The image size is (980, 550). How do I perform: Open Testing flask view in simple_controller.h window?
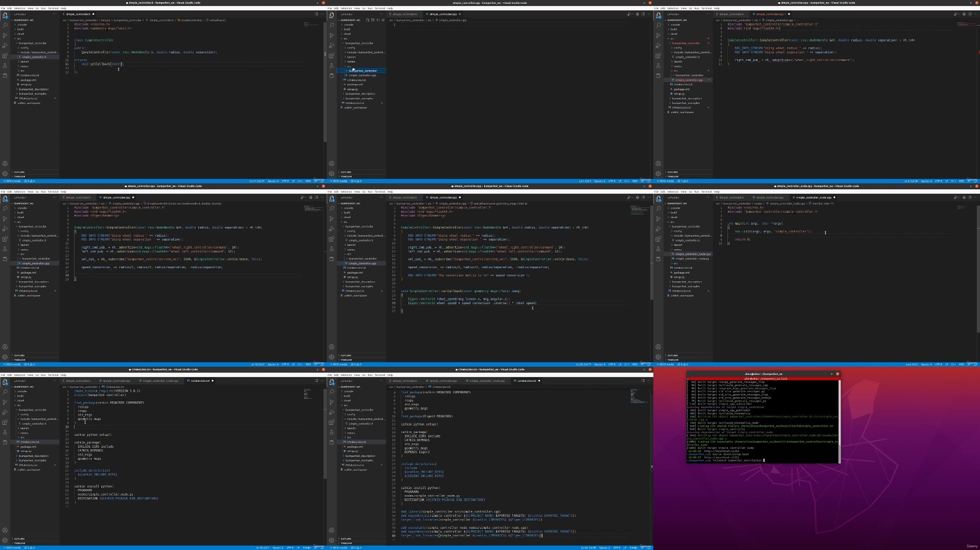pyautogui.click(x=5, y=65)
